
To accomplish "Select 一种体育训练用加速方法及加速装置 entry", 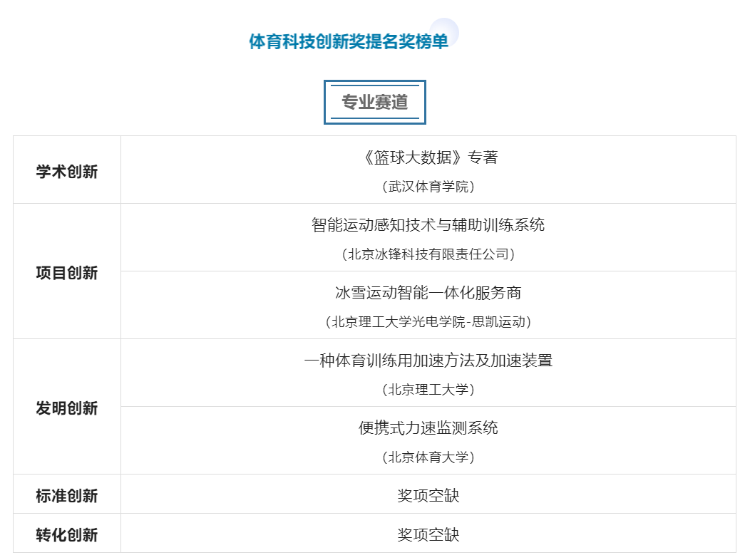I will [x=428, y=361].
